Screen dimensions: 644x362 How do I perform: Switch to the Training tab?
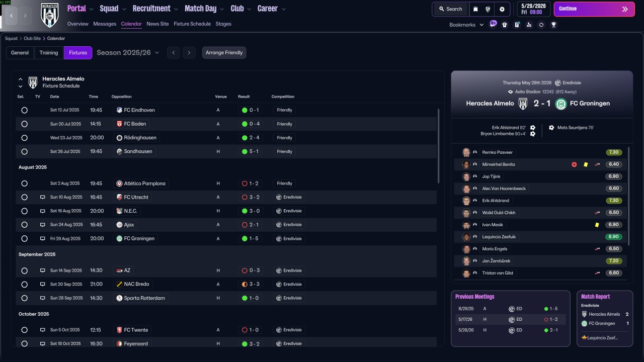click(49, 53)
